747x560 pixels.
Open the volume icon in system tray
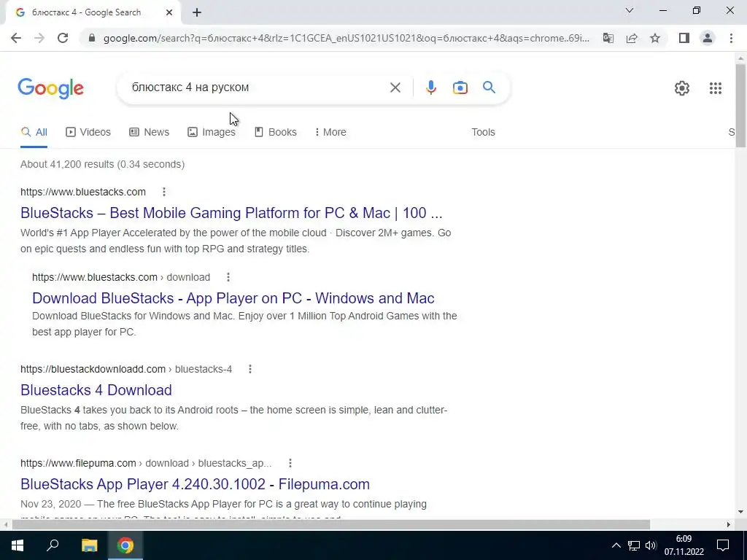651,545
